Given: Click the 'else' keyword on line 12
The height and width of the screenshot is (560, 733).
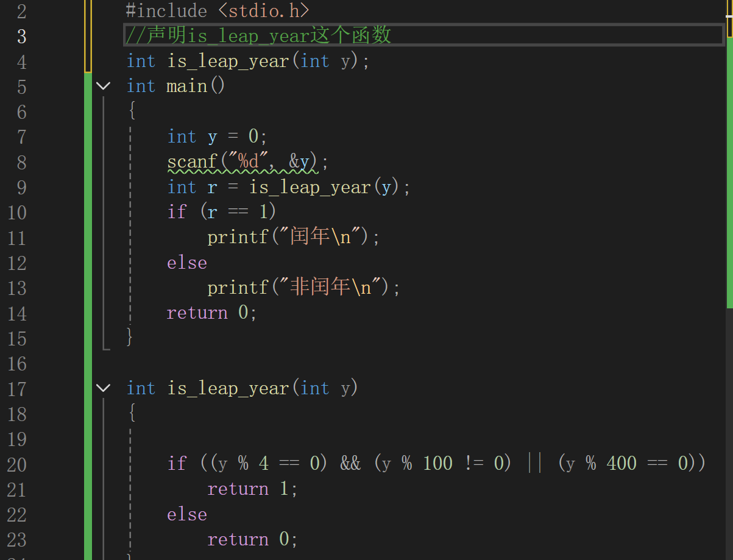Looking at the screenshot, I should point(187,263).
